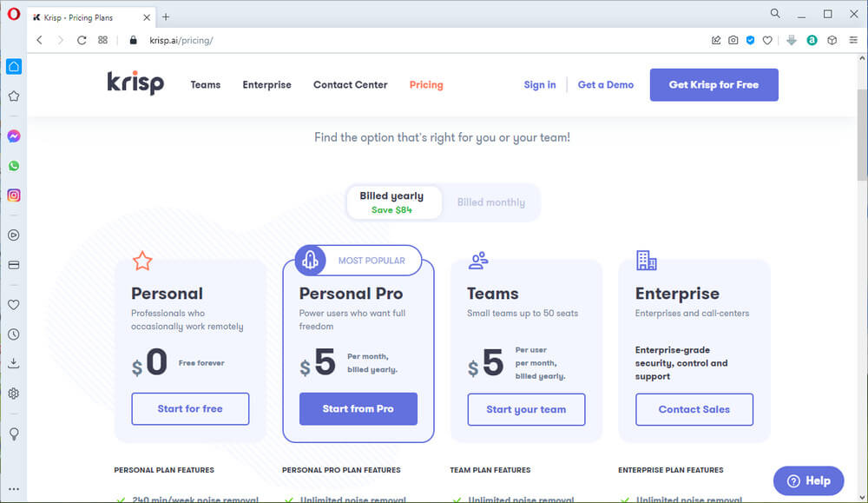The image size is (868, 503).
Task: Click the edit pencil icon in address bar
Action: click(x=716, y=40)
